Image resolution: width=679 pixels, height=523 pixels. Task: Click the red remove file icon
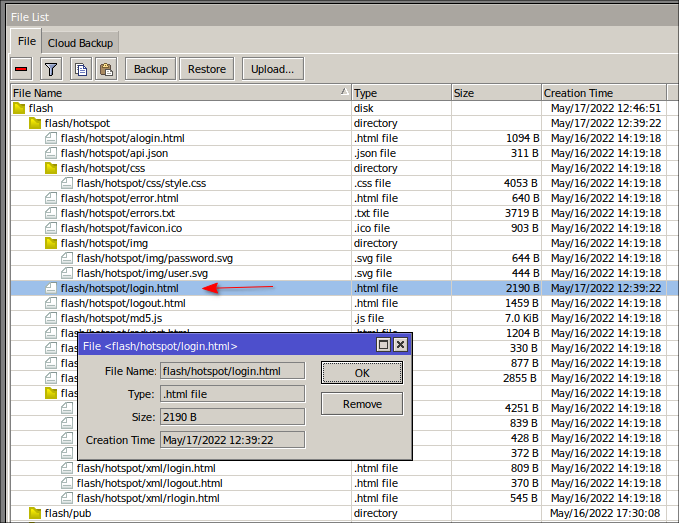coord(21,69)
